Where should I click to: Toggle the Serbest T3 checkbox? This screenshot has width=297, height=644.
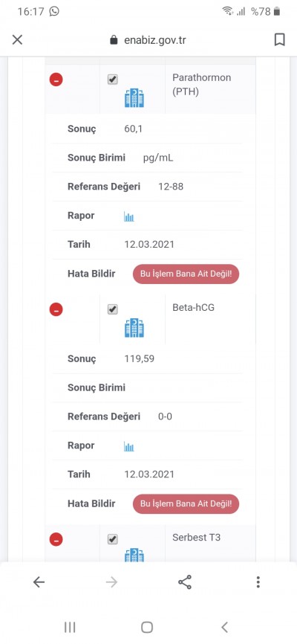pos(112,539)
